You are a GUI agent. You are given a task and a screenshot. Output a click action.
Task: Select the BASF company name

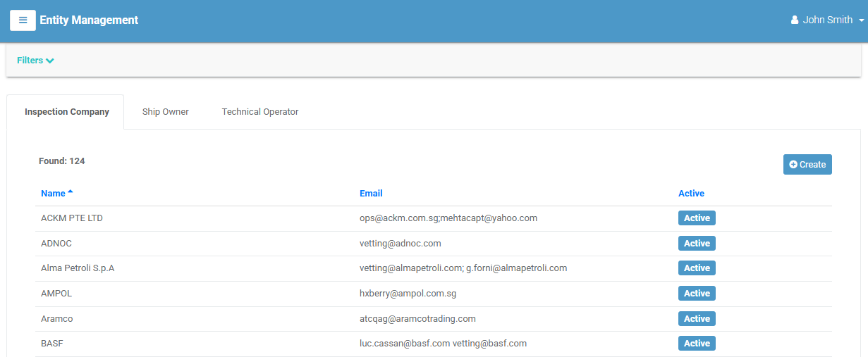[x=53, y=344]
